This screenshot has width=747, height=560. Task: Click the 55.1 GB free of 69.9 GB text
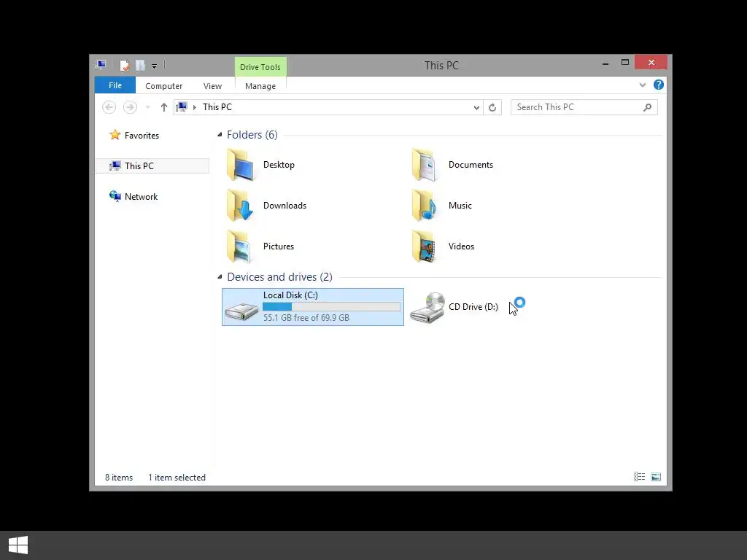[x=306, y=318]
